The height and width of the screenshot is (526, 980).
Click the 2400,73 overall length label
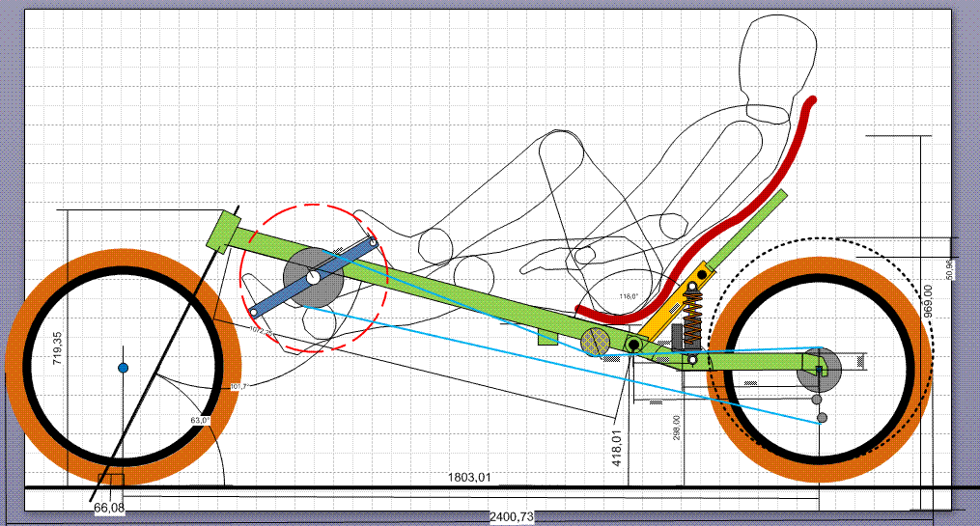(x=512, y=516)
